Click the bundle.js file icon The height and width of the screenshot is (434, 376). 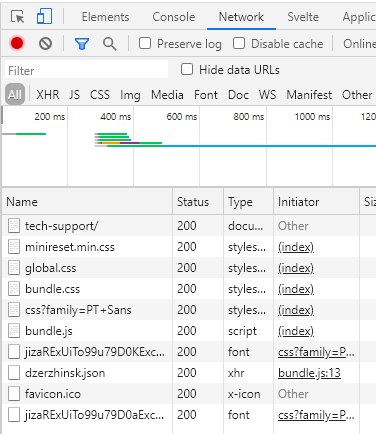coord(14,331)
